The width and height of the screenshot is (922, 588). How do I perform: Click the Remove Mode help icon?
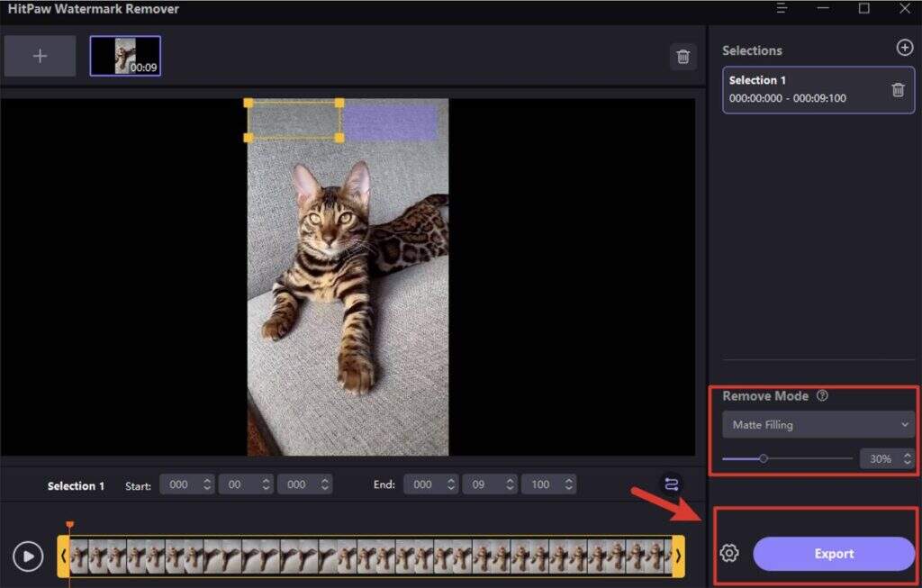pyautogui.click(x=822, y=396)
